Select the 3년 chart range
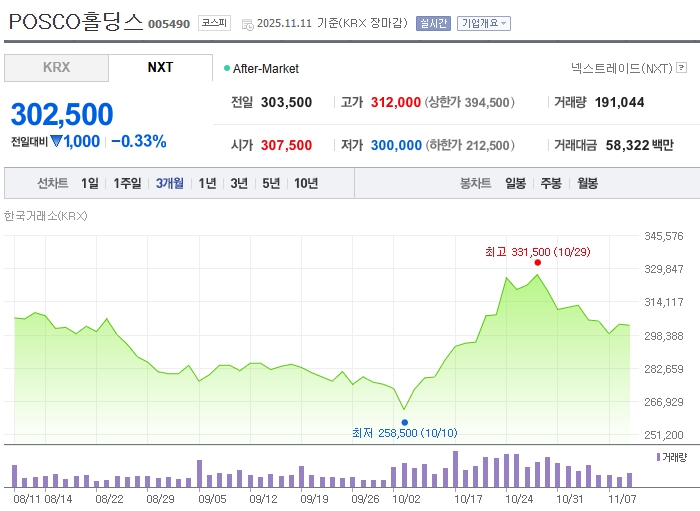The height and width of the screenshot is (511, 700). point(239,183)
